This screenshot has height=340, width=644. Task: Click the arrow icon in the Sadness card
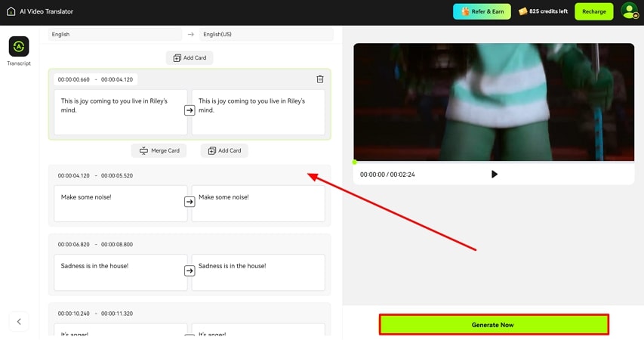(190, 271)
